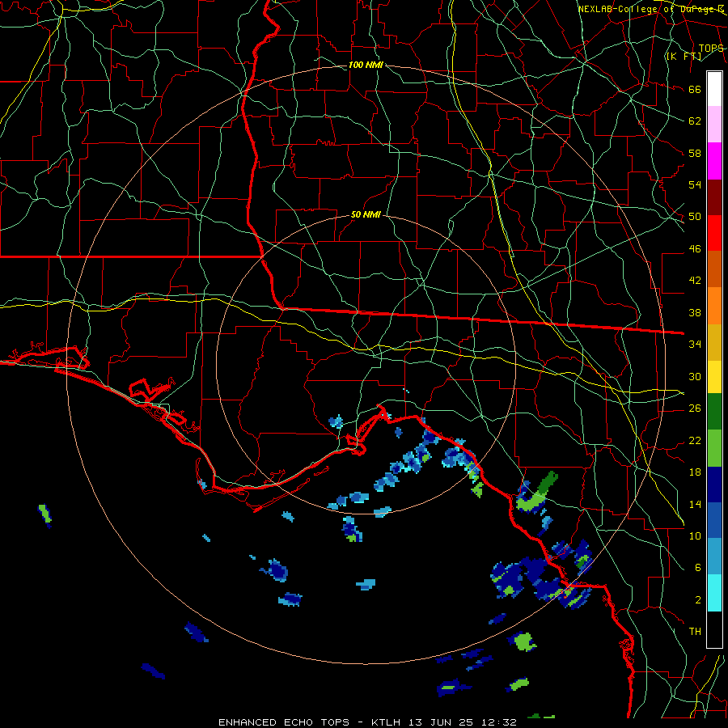Viewport: 728px width, 728px height.
Task: Click the dark green legend swatch
Action: click(714, 412)
